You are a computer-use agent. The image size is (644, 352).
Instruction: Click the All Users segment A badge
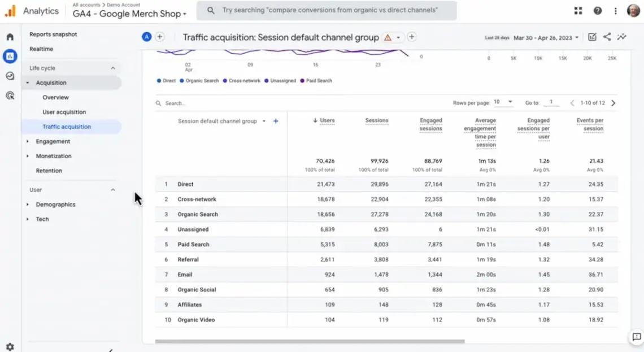coord(147,37)
